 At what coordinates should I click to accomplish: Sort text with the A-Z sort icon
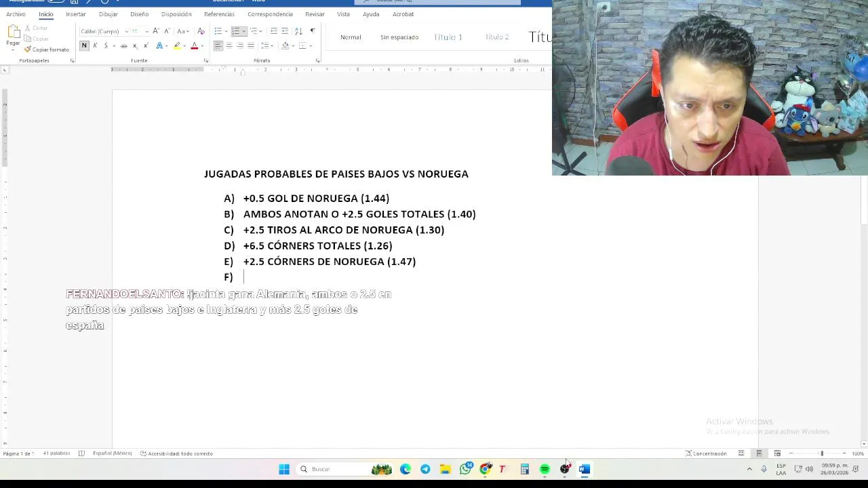[x=299, y=31]
